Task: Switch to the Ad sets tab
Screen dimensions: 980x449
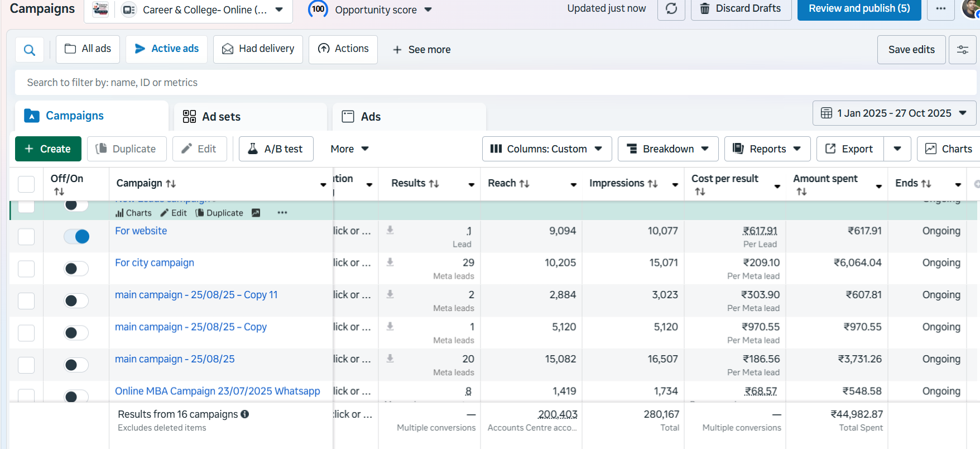Action: point(221,117)
